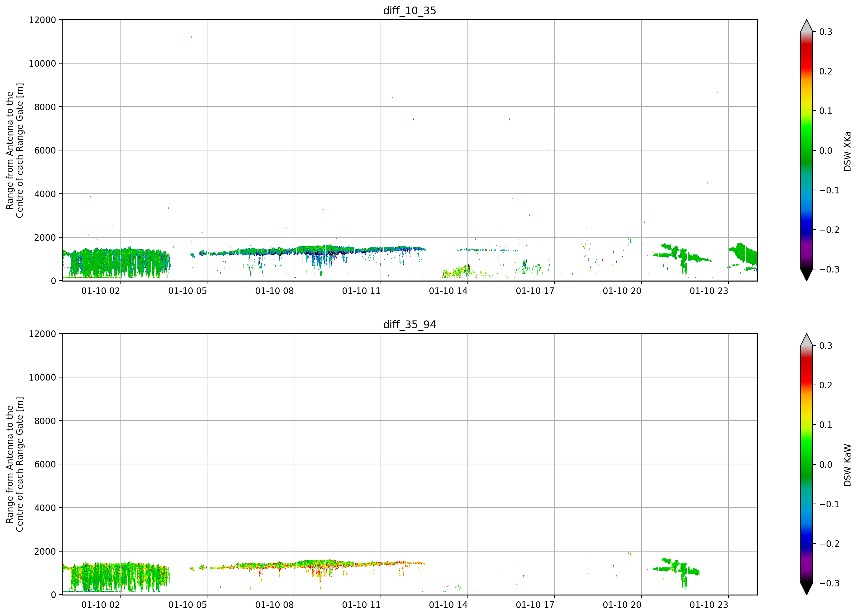
Task: Click the 8000 y-tick on diff_10_35 plot
Action: click(45, 107)
